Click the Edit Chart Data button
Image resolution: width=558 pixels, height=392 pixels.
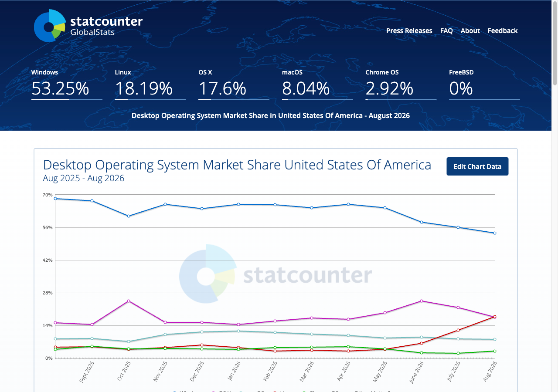(x=477, y=166)
